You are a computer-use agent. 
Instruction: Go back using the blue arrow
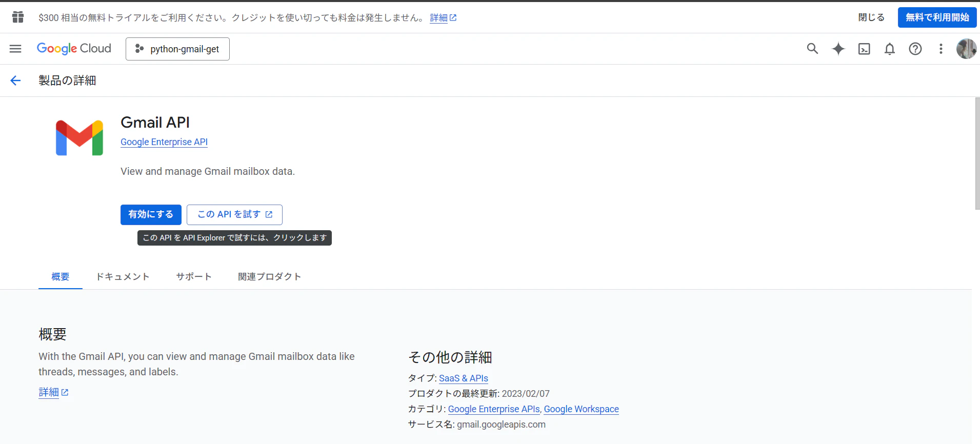point(15,80)
